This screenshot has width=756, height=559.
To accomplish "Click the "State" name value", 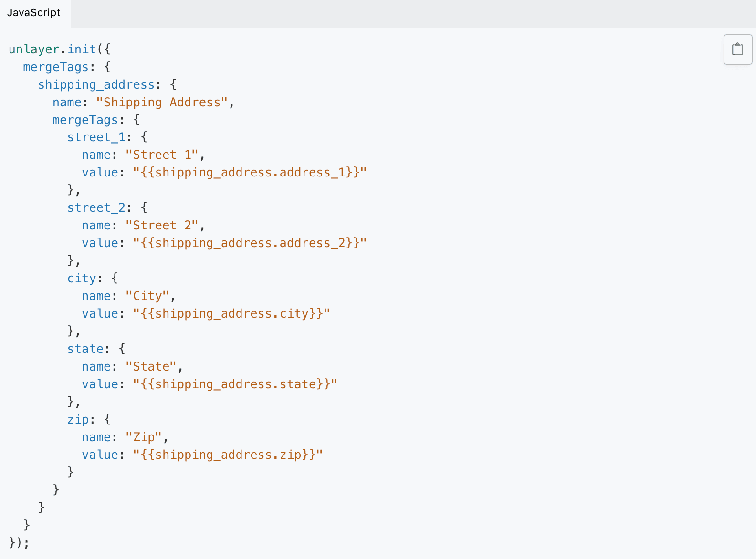I will [x=151, y=366].
